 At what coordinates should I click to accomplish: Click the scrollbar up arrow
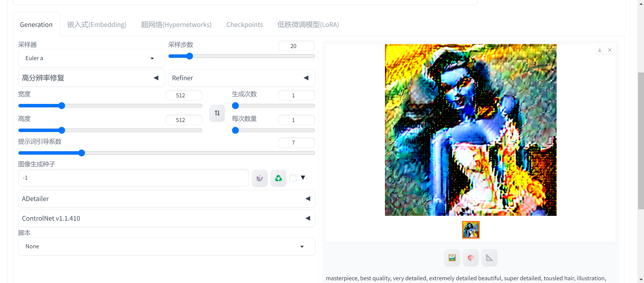pyautogui.click(x=641, y=4)
